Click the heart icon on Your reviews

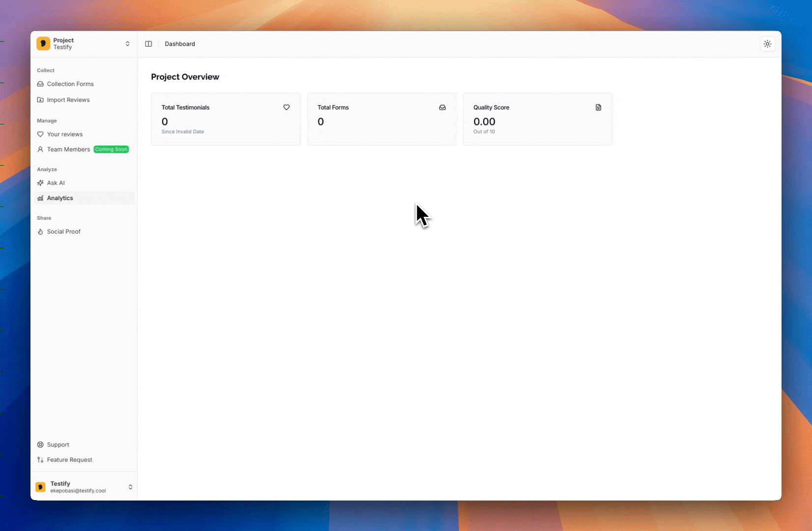point(41,134)
